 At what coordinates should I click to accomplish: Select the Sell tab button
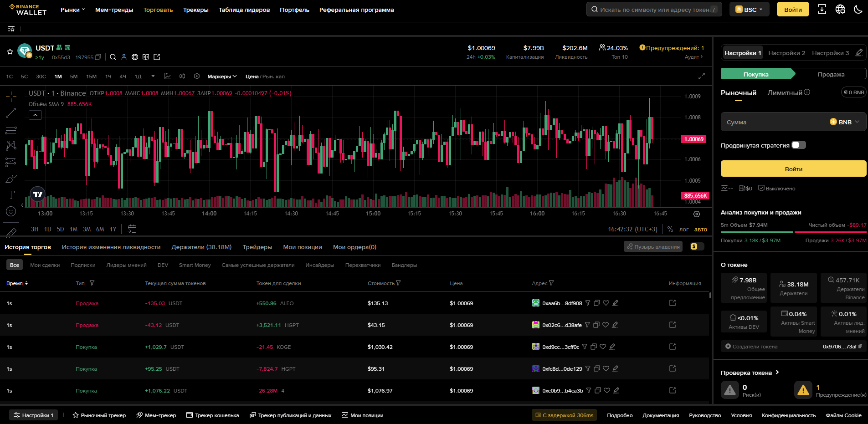tap(831, 74)
